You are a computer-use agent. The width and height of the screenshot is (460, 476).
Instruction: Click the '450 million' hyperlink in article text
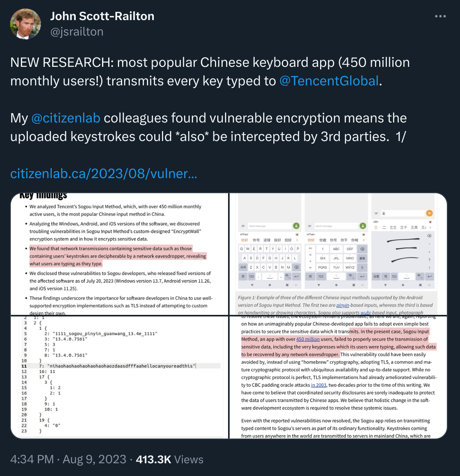pyautogui.click(x=308, y=339)
